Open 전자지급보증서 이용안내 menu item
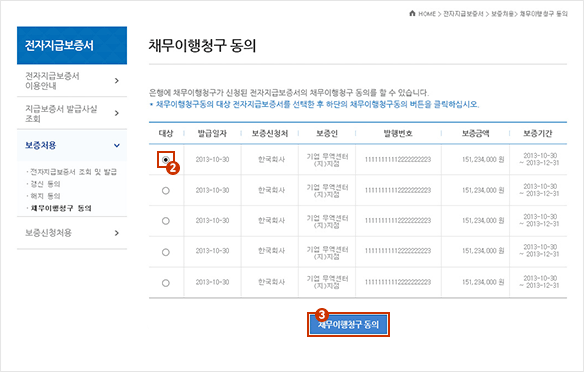The width and height of the screenshot is (584, 372). click(x=53, y=81)
